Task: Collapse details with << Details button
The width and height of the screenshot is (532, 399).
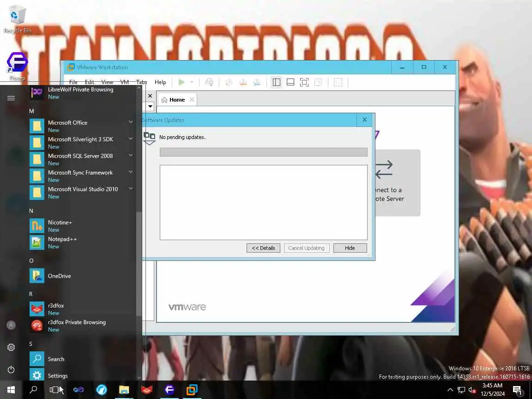Action: pos(263,248)
